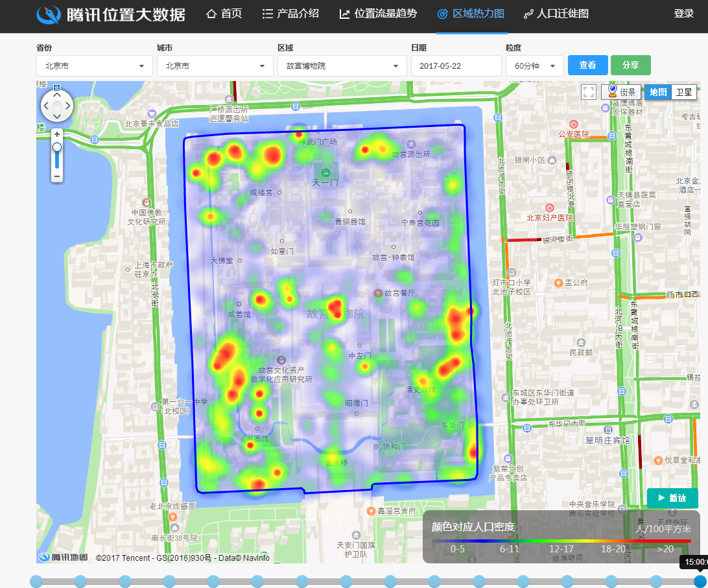Click the 鑫溢宫食府 restaurant icon

click(371, 511)
